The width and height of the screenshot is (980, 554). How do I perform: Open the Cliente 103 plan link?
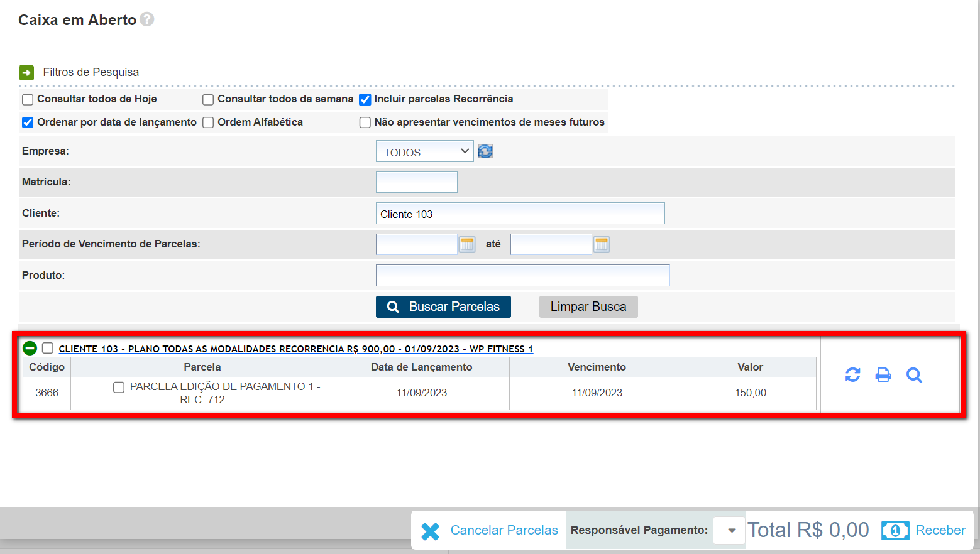point(295,349)
